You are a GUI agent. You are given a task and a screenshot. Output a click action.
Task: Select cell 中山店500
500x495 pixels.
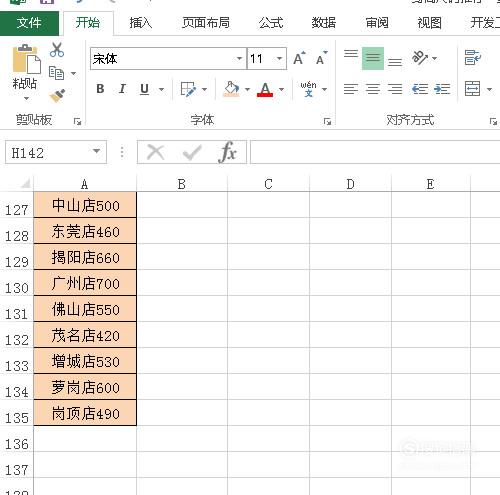tap(85, 205)
